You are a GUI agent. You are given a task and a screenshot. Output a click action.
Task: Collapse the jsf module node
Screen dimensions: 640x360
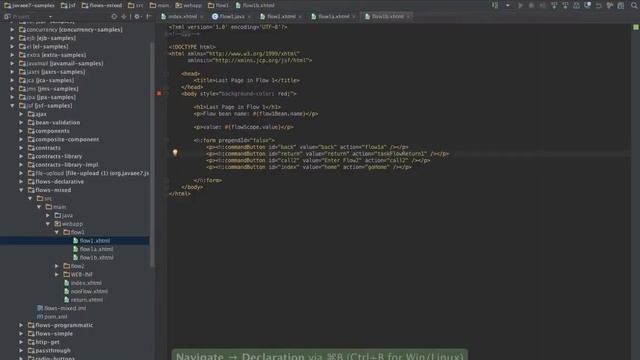(x=12, y=106)
